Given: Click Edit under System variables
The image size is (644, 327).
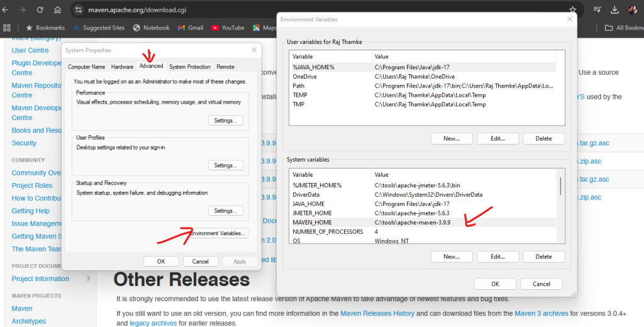Looking at the screenshot, I should pyautogui.click(x=497, y=257).
